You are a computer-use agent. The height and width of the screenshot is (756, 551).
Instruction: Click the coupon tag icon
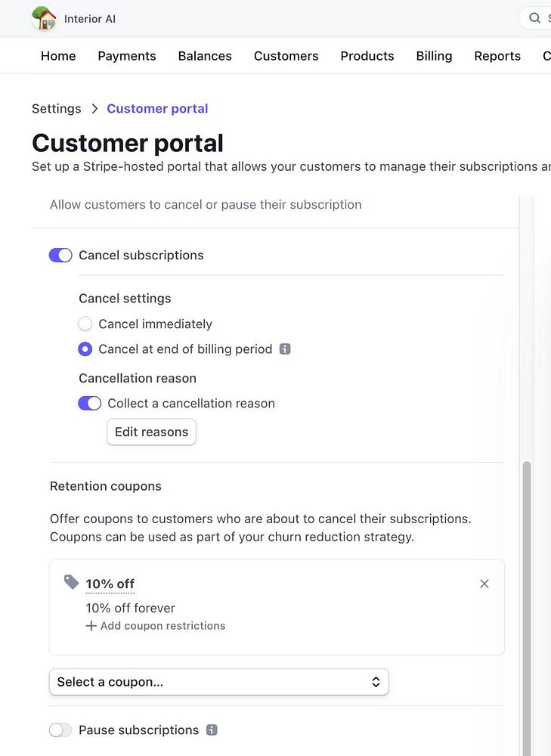click(x=71, y=582)
